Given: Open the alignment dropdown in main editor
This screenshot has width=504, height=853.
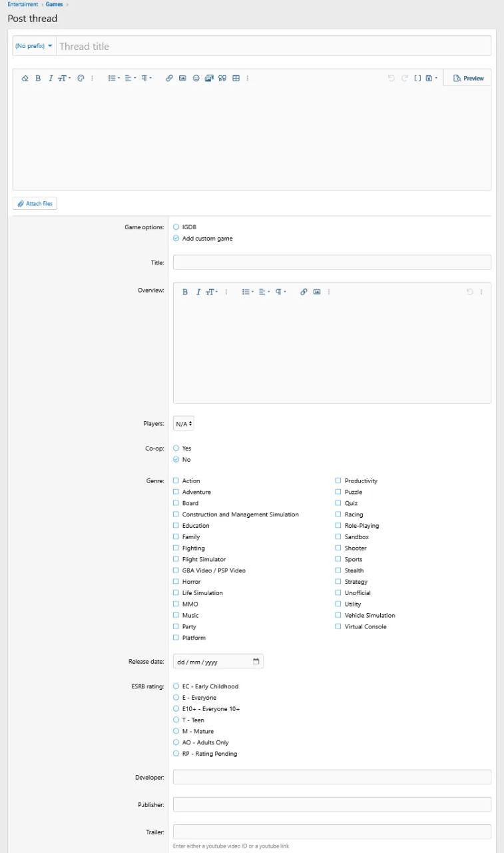Looking at the screenshot, I should point(130,78).
